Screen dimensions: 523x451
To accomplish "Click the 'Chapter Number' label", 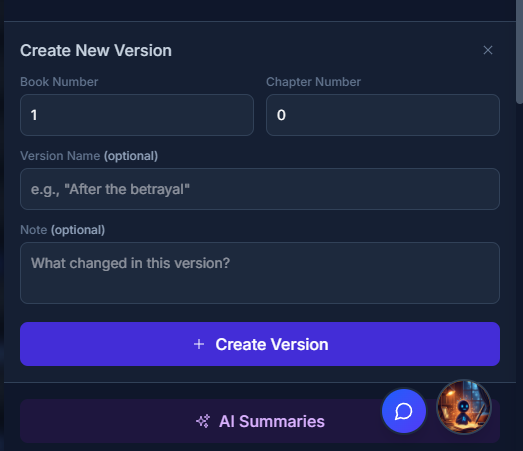I will (x=313, y=82).
